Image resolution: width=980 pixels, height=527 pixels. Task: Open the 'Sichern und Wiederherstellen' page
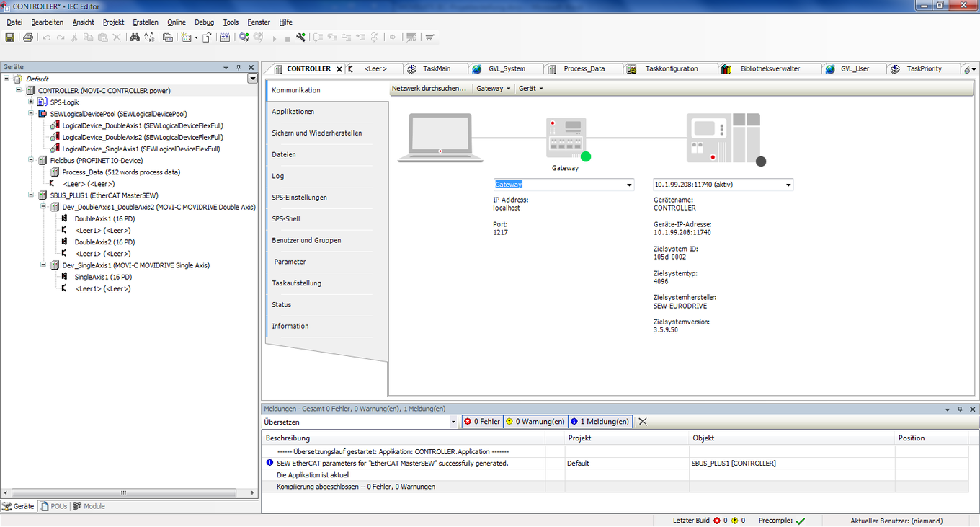point(316,133)
